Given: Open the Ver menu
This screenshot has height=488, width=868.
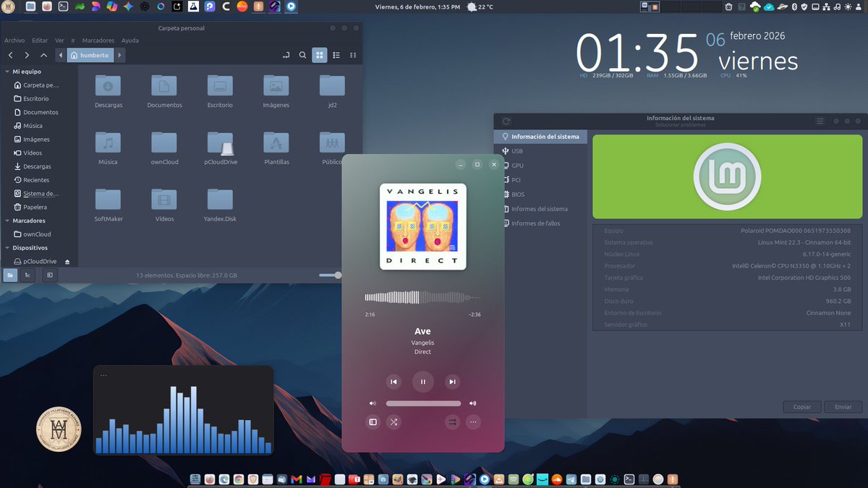Looking at the screenshot, I should tap(59, 40).
